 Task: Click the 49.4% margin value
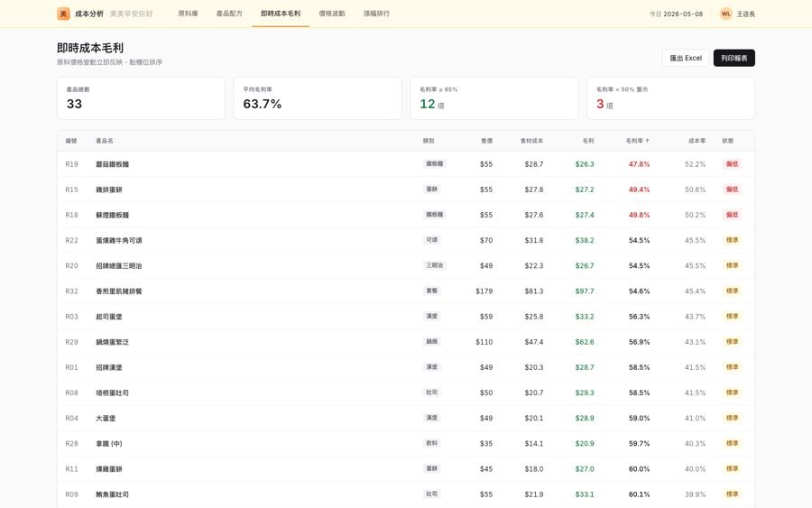pos(639,189)
